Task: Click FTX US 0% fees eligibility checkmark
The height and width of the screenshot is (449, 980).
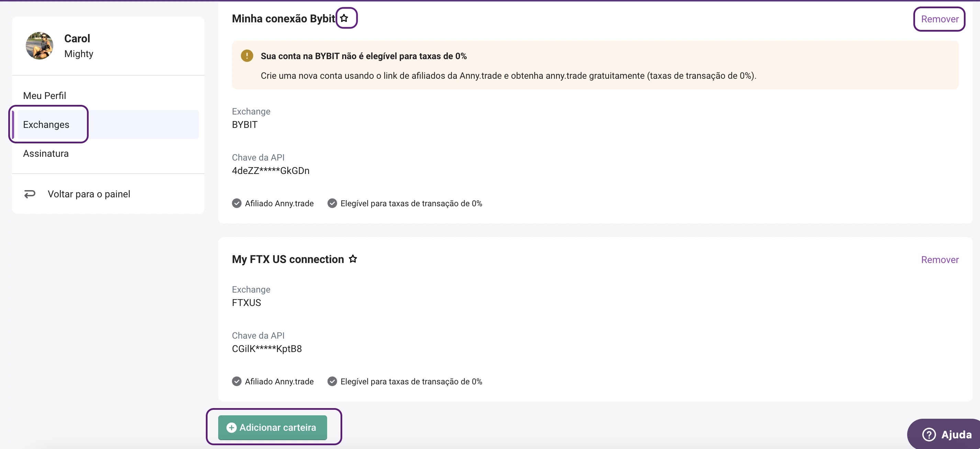Action: click(x=332, y=381)
